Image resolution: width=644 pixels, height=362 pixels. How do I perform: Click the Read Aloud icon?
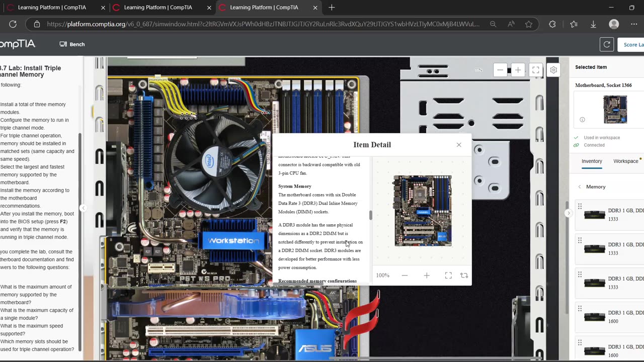click(x=511, y=24)
